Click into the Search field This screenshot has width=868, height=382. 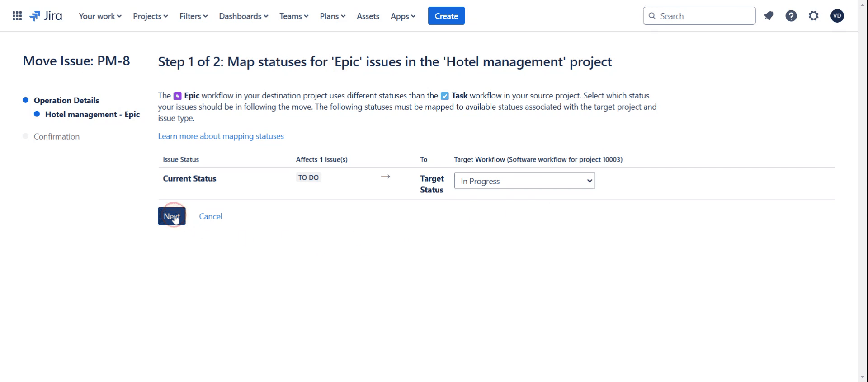(699, 16)
